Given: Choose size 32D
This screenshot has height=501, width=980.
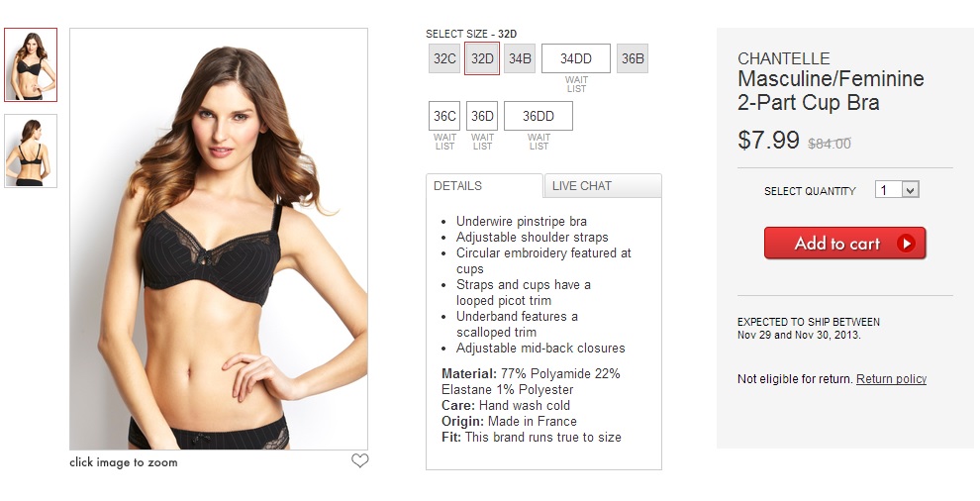Looking at the screenshot, I should [482, 58].
